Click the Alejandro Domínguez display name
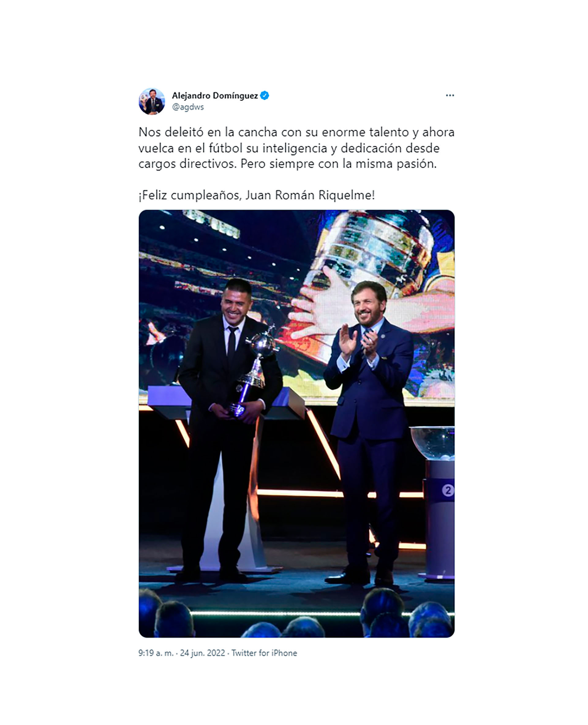 [215, 96]
